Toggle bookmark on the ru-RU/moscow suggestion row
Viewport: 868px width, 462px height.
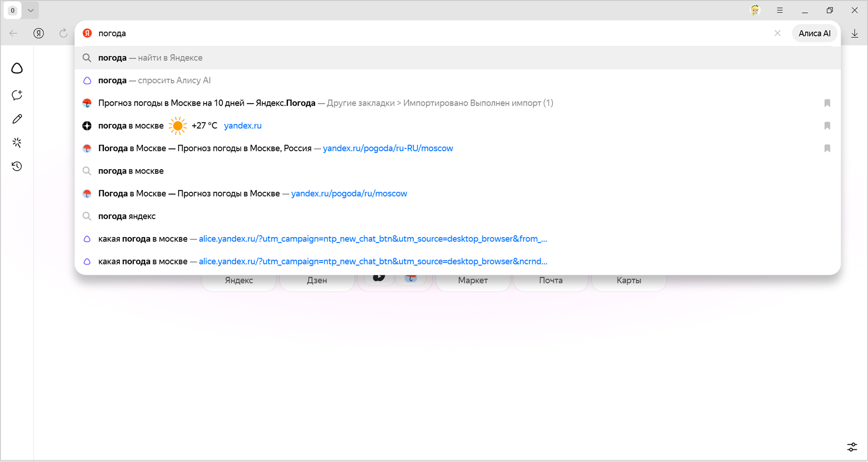click(x=827, y=148)
